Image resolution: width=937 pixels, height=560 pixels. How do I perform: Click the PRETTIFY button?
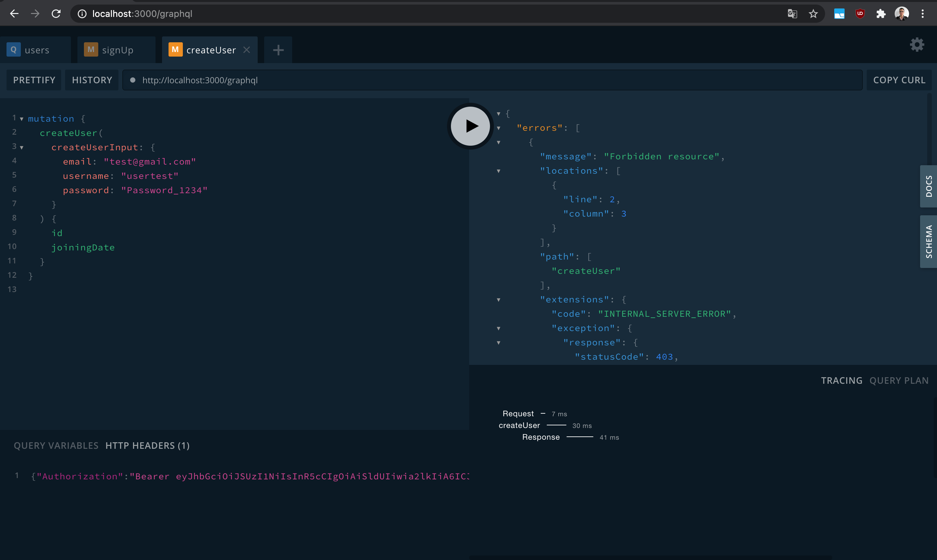(x=34, y=80)
